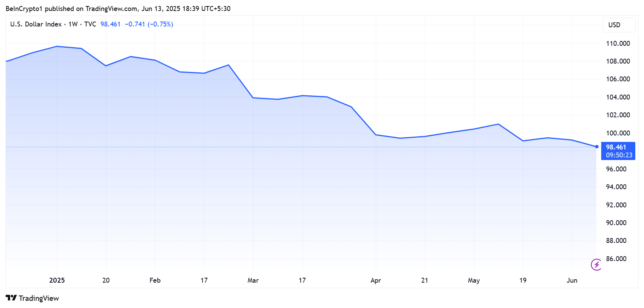Open the USD currency selector
The image size is (644, 308).
[619, 25]
